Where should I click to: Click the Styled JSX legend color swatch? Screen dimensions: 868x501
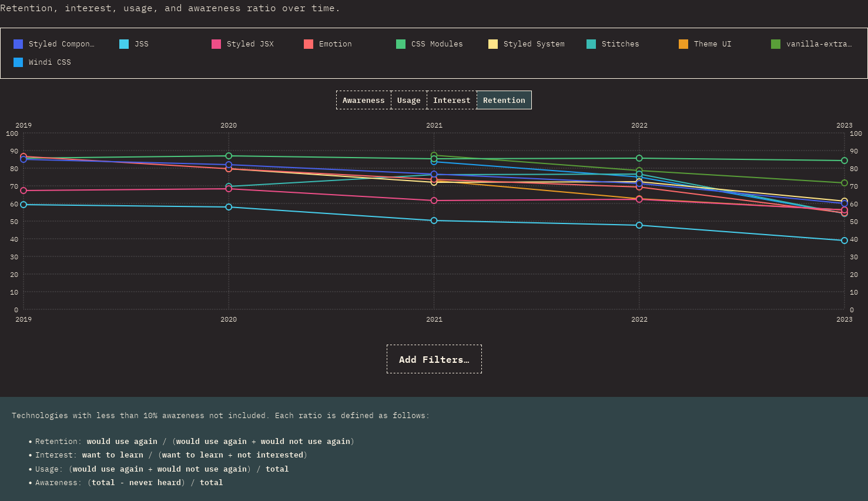(216, 44)
